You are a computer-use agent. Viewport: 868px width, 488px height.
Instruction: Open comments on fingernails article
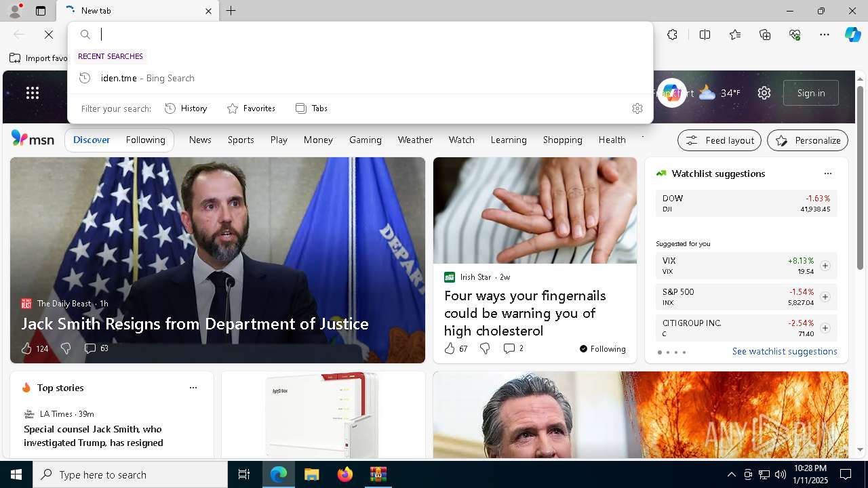(513, 348)
